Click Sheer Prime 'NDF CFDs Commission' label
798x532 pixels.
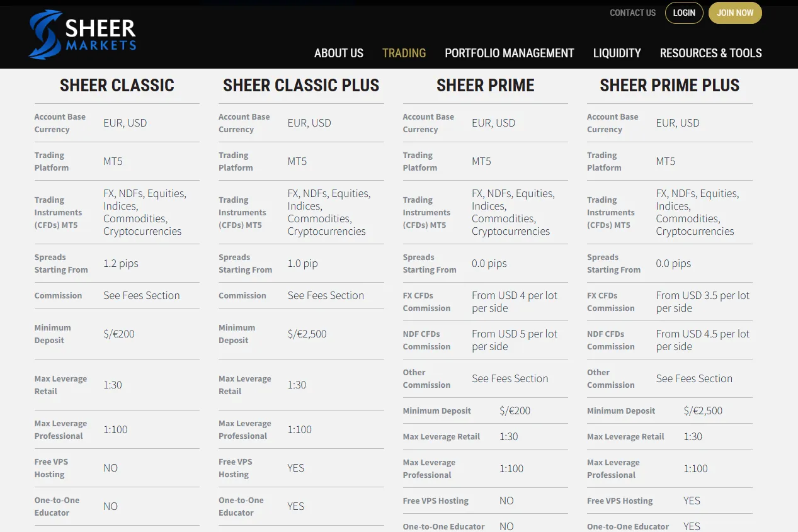coord(426,340)
